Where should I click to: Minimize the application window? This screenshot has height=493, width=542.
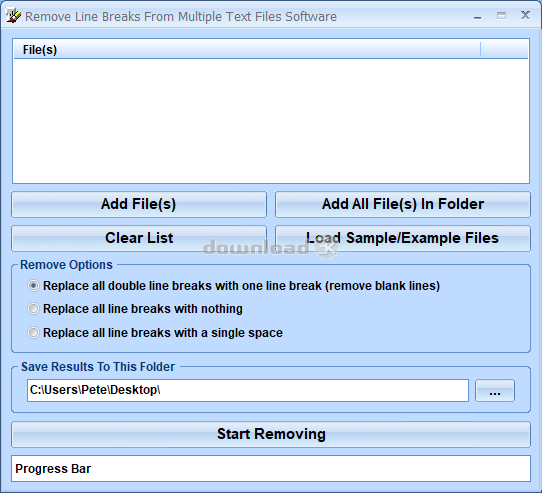(x=477, y=16)
